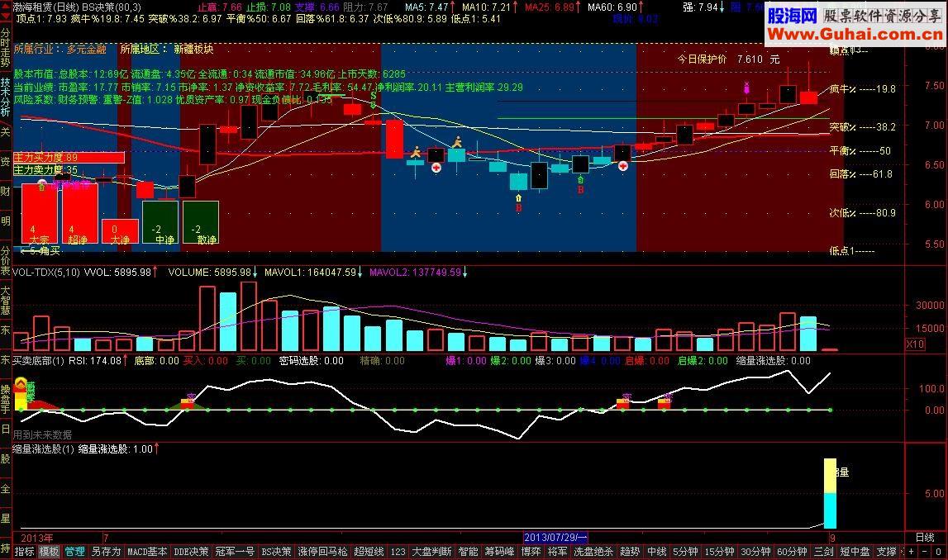Click the higher red B buy signal
This screenshot has width=948, height=560.
pyautogui.click(x=580, y=190)
